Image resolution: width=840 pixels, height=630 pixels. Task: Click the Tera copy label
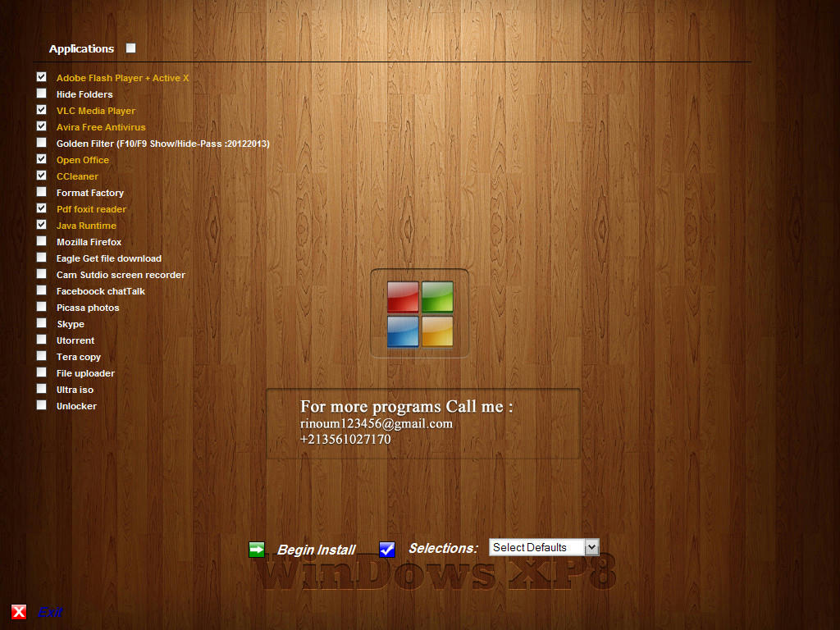79,358
